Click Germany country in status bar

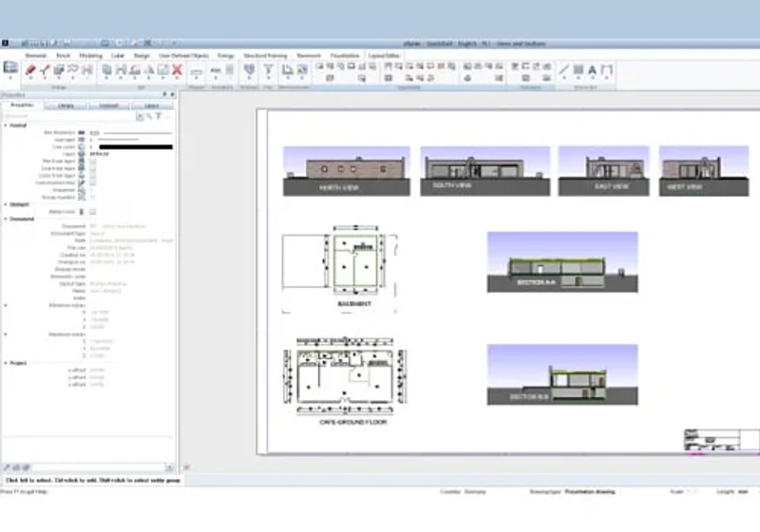pyautogui.click(x=475, y=491)
